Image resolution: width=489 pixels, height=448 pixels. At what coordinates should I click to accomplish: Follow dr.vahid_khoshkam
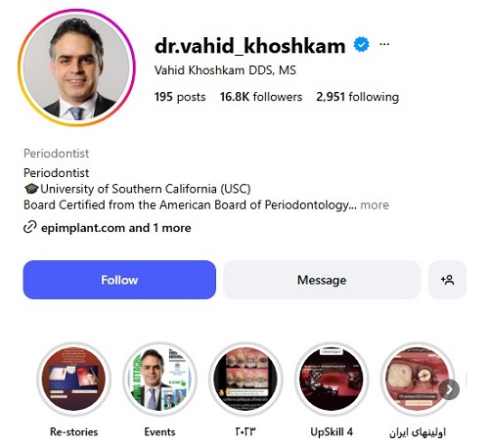coord(119,280)
